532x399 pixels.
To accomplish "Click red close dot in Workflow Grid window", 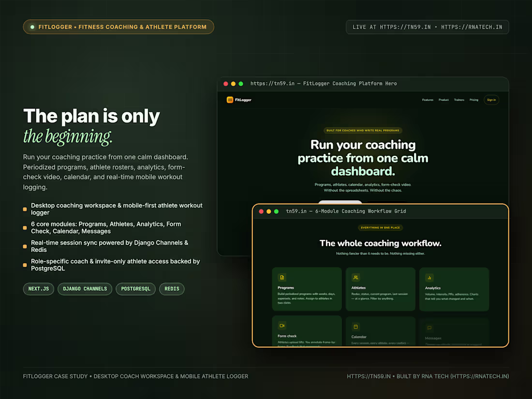I will tap(261, 211).
